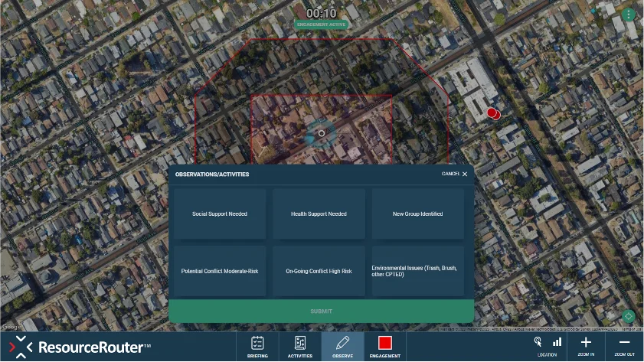
Task: Select Social Support Needed option
Action: point(220,214)
